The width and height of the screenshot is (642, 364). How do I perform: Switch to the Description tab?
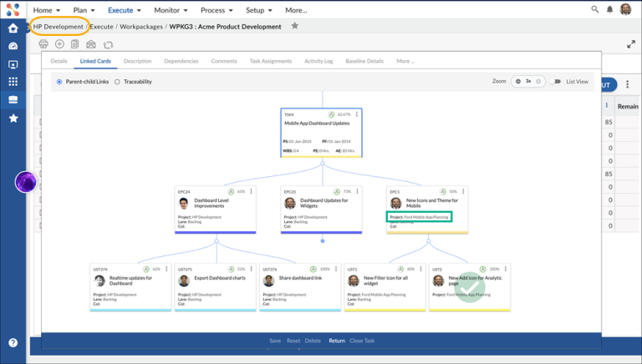tap(138, 61)
